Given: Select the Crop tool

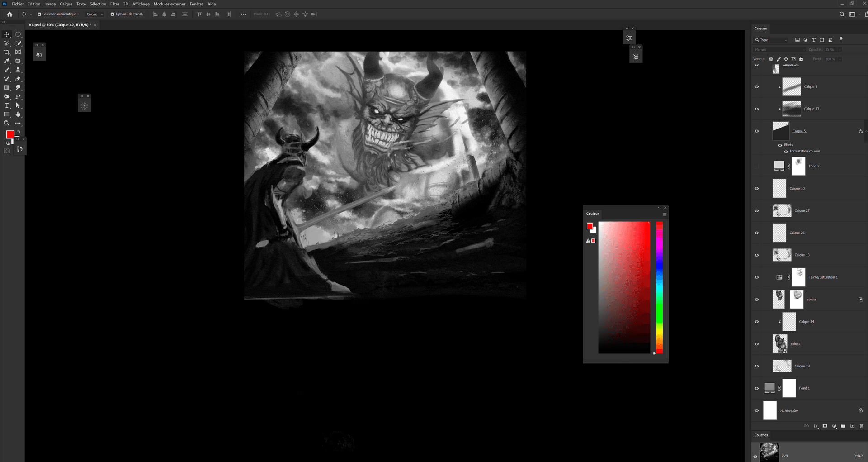Looking at the screenshot, I should (x=7, y=52).
